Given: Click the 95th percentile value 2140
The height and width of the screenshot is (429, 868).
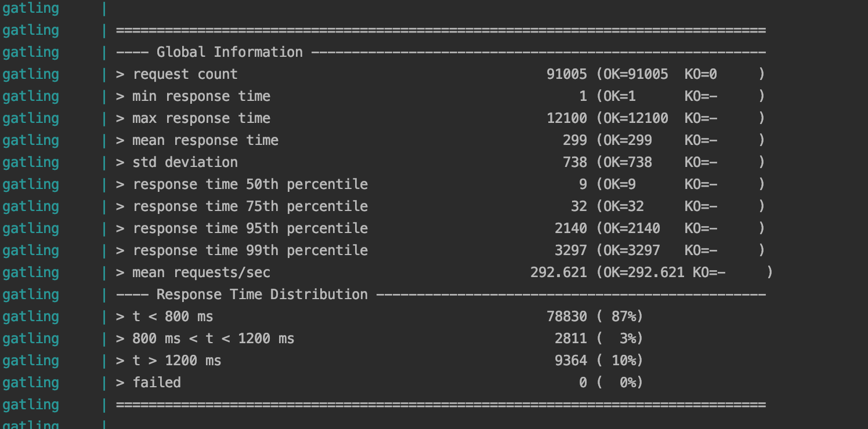Looking at the screenshot, I should (570, 228).
